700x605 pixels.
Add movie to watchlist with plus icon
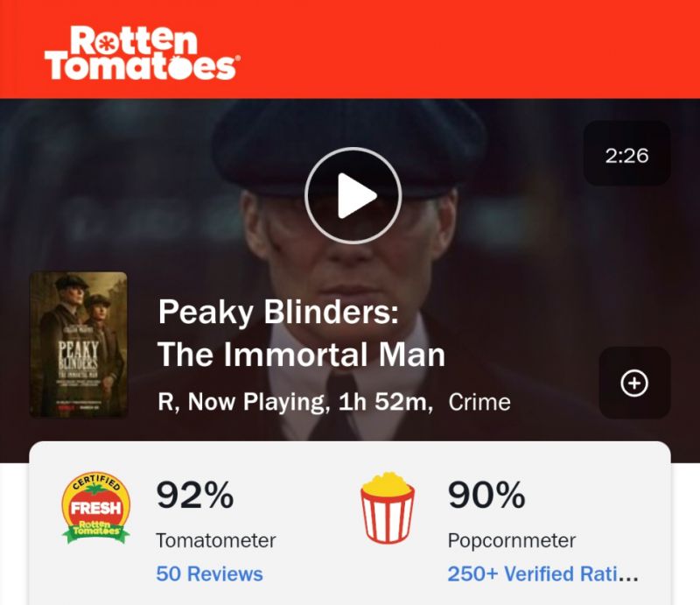(x=634, y=383)
